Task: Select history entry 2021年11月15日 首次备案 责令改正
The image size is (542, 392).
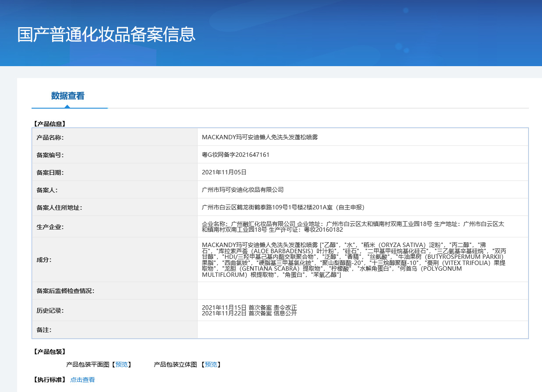Action: pos(249,307)
